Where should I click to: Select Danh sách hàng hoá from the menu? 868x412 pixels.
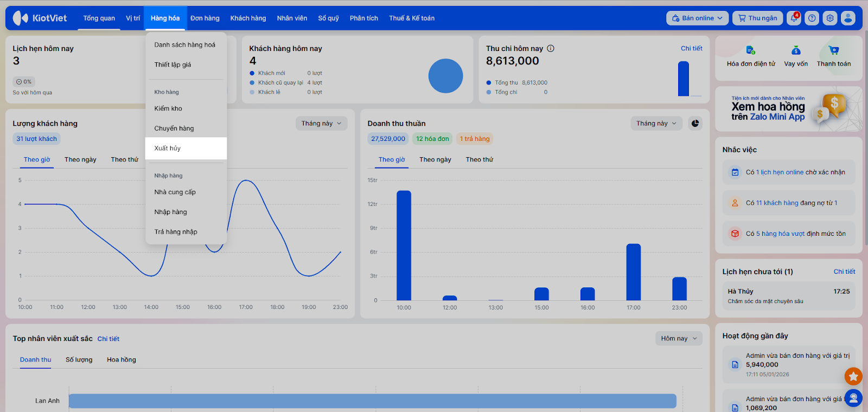click(186, 45)
